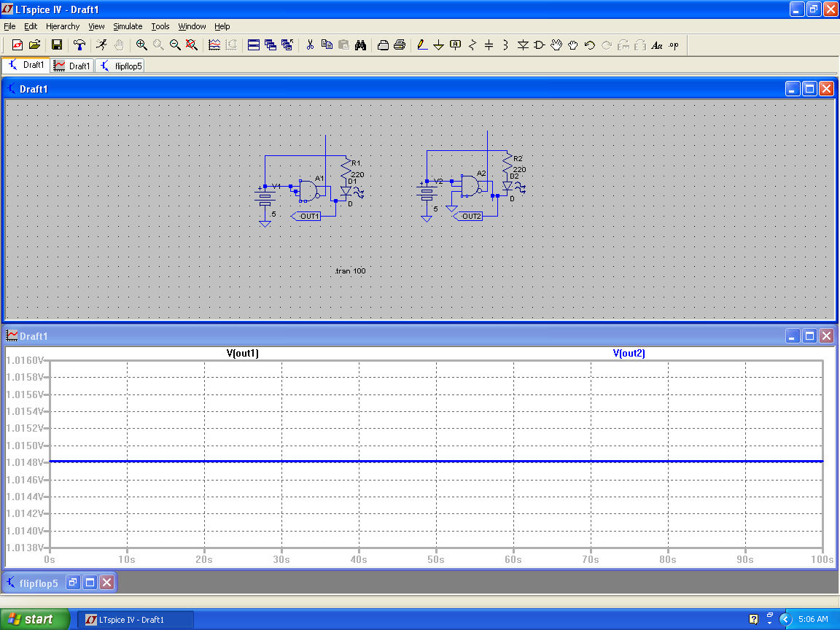Place an Inductor component tool

tap(506, 45)
